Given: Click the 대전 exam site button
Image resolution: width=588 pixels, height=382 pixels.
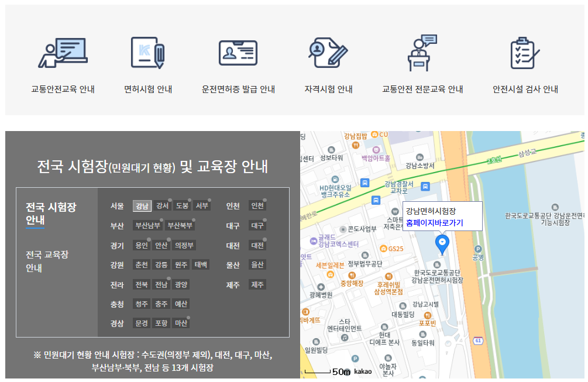Looking at the screenshot, I should pos(257,245).
